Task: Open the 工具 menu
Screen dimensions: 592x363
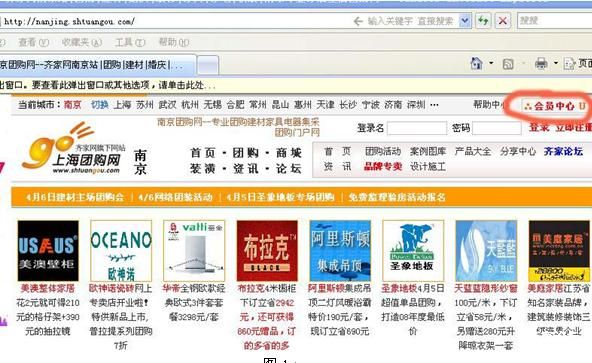Action: (x=130, y=42)
